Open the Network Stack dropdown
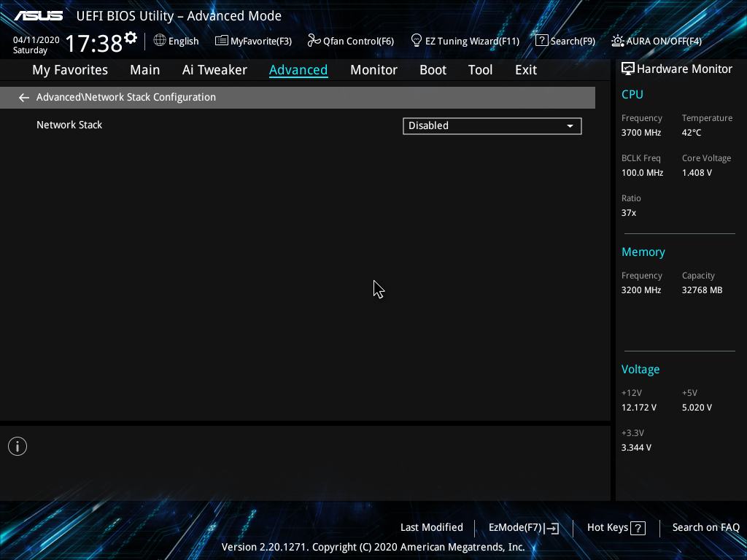Image resolution: width=747 pixels, height=560 pixels. (x=492, y=126)
